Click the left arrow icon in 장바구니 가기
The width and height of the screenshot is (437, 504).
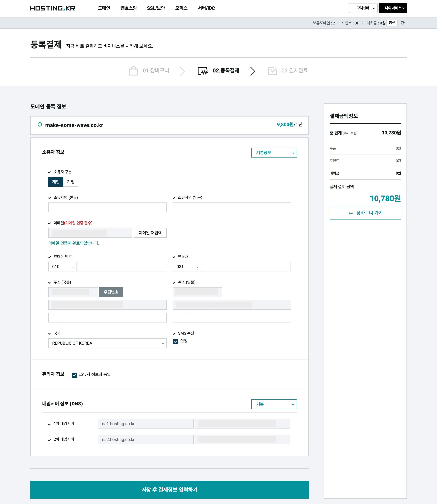point(351,213)
